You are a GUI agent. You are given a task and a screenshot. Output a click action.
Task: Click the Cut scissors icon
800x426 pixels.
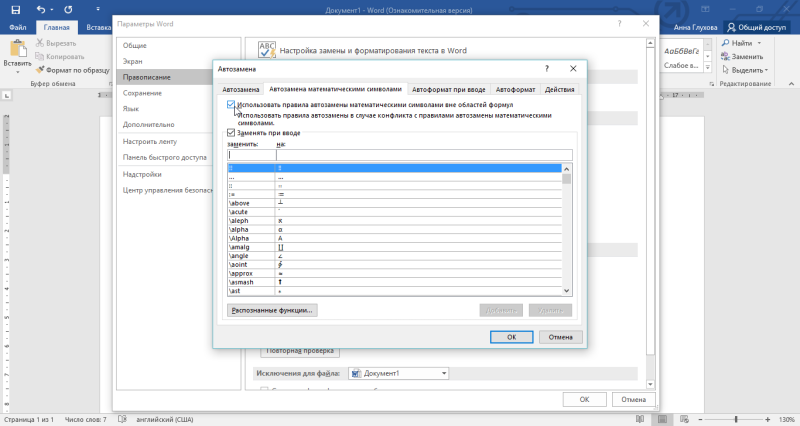click(x=40, y=43)
